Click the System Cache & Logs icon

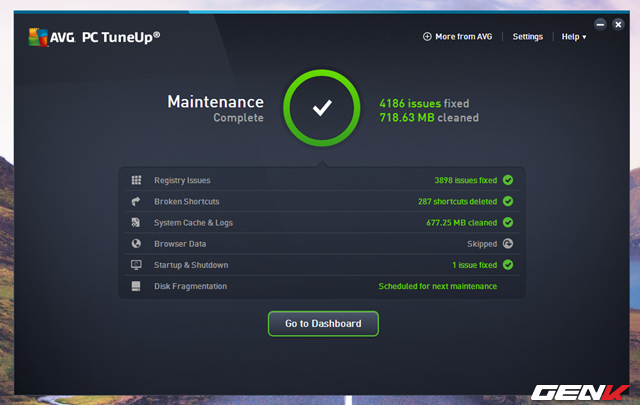pyautogui.click(x=136, y=222)
